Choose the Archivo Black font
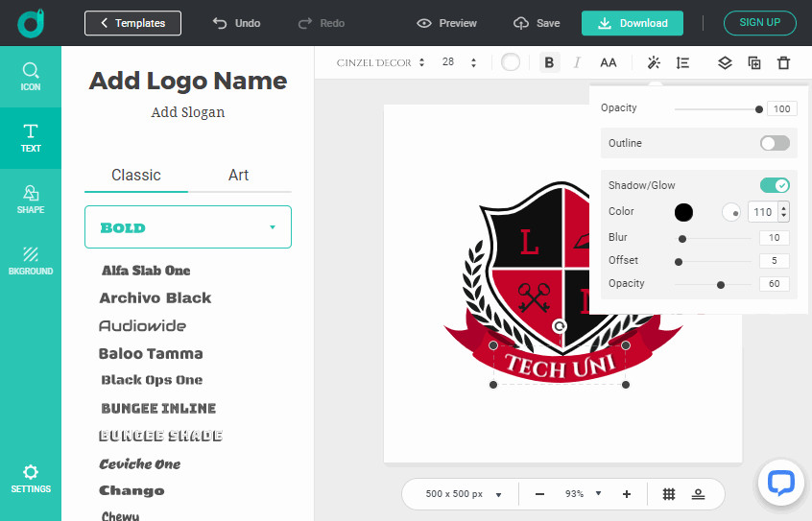 coord(155,298)
